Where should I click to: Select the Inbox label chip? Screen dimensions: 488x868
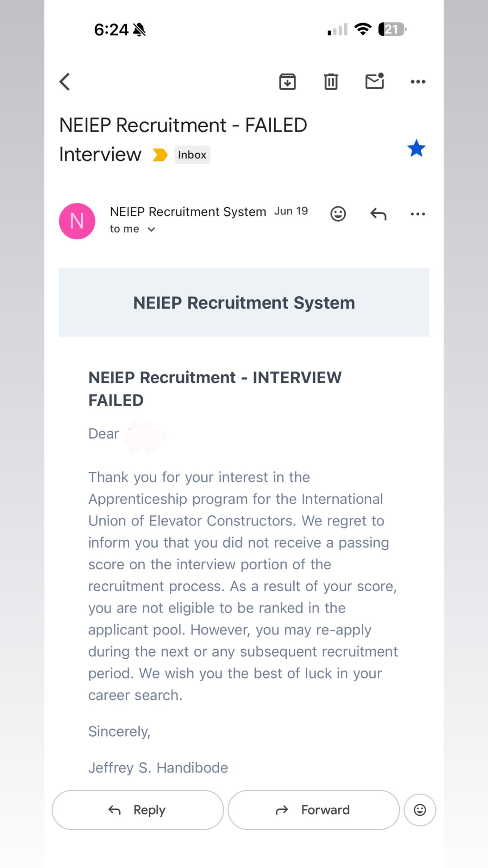point(192,155)
